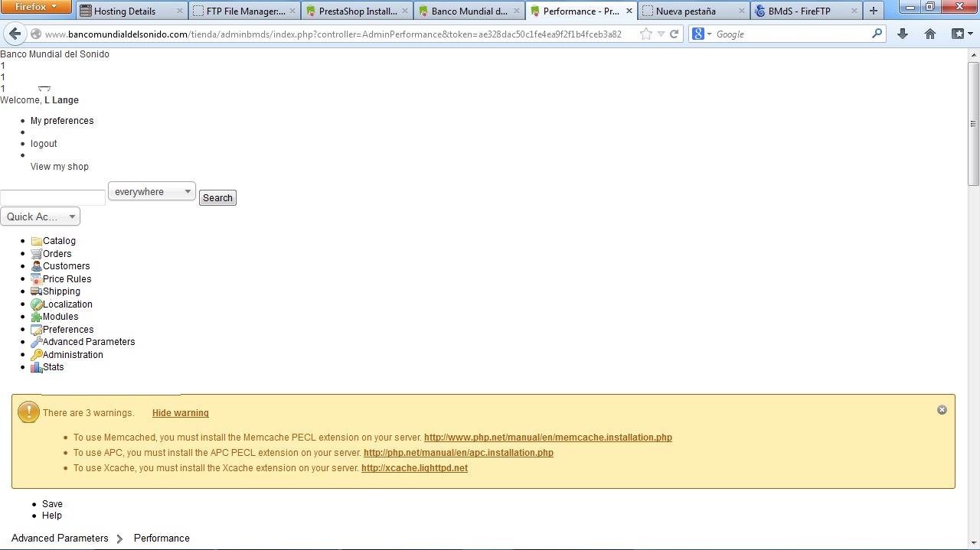The image size is (980, 550).
Task: Open the apc.installation.php link
Action: [459, 453]
